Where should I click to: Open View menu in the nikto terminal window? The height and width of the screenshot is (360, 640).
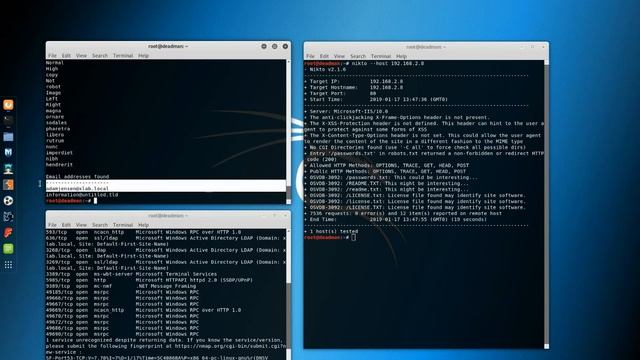(339, 56)
